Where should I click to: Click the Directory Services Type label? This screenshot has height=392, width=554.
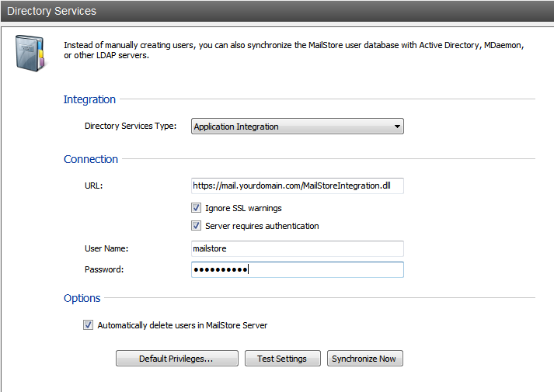(x=131, y=126)
